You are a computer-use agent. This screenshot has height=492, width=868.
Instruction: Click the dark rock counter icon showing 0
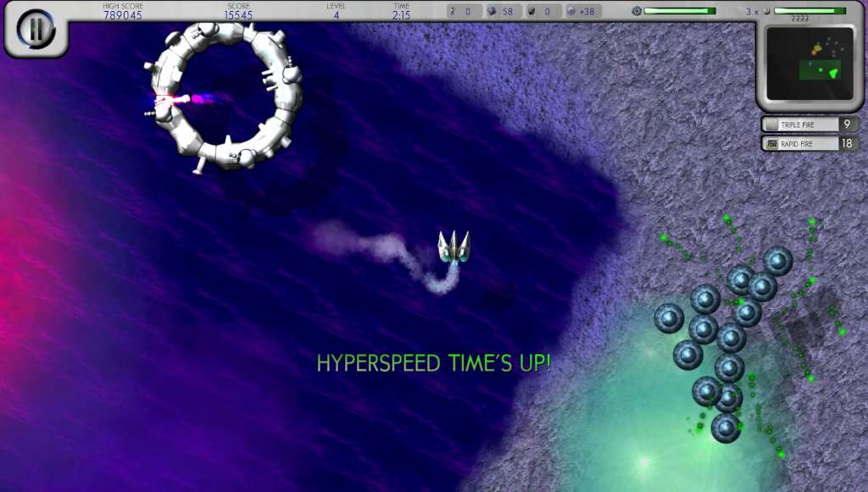point(531,11)
